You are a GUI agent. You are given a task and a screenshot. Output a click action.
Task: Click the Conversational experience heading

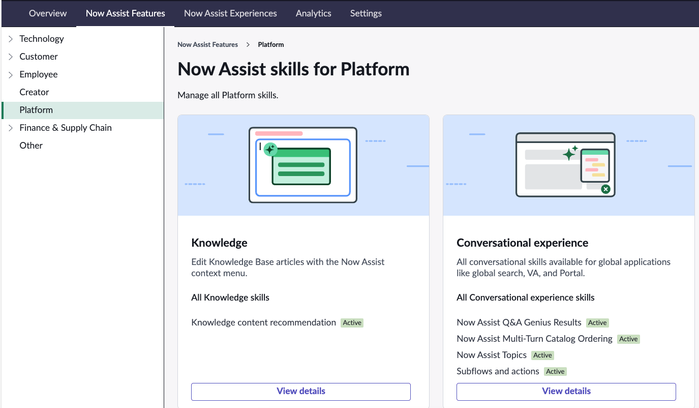[522, 243]
